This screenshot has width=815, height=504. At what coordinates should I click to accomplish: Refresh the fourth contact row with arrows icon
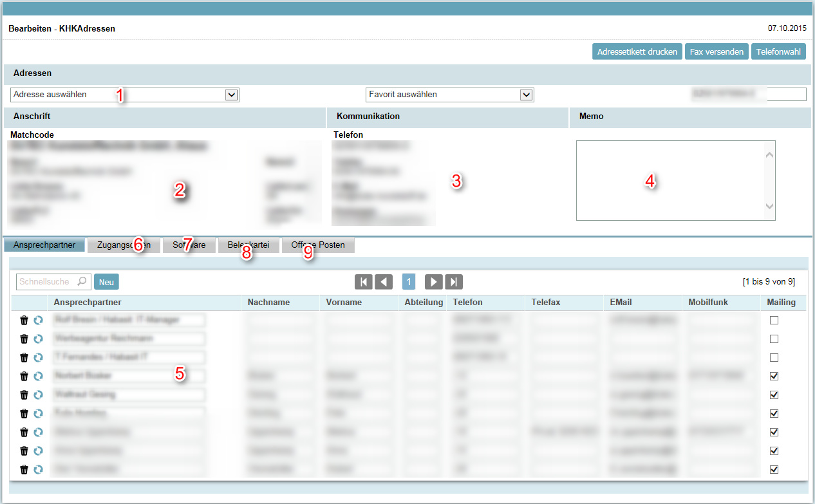(38, 376)
